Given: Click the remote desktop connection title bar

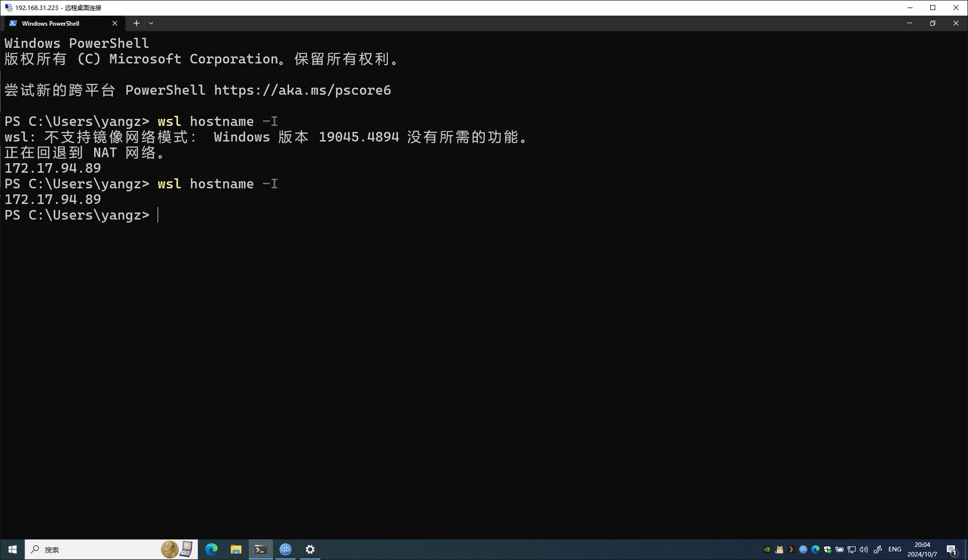Looking at the screenshot, I should click(453, 8).
